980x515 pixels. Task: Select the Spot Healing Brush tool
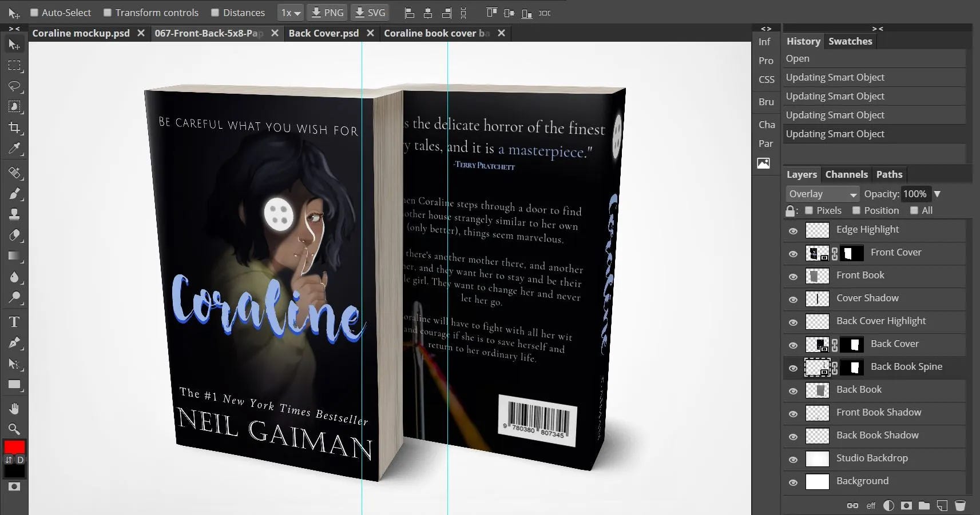14,173
